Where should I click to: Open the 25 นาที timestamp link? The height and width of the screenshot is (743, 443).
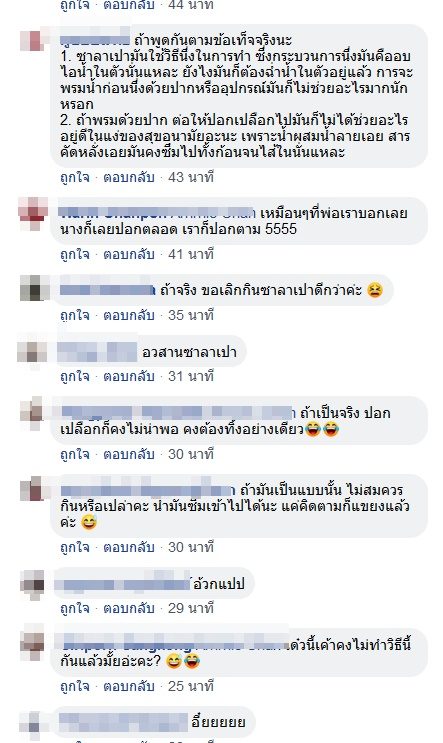pyautogui.click(x=191, y=686)
